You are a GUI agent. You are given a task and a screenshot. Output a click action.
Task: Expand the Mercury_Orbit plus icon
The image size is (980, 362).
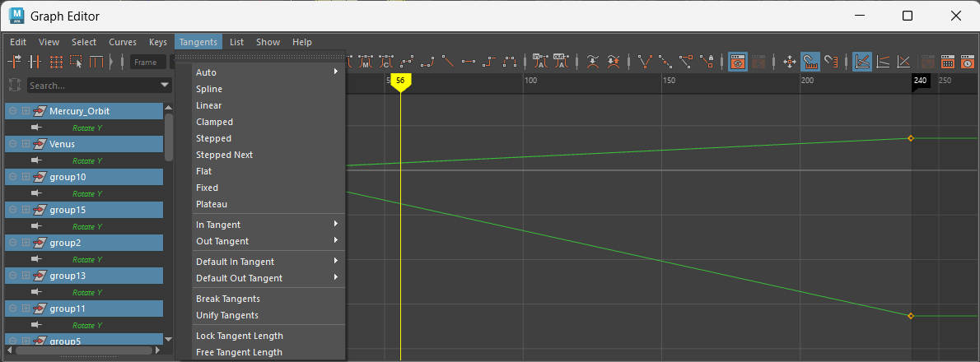coord(26,111)
